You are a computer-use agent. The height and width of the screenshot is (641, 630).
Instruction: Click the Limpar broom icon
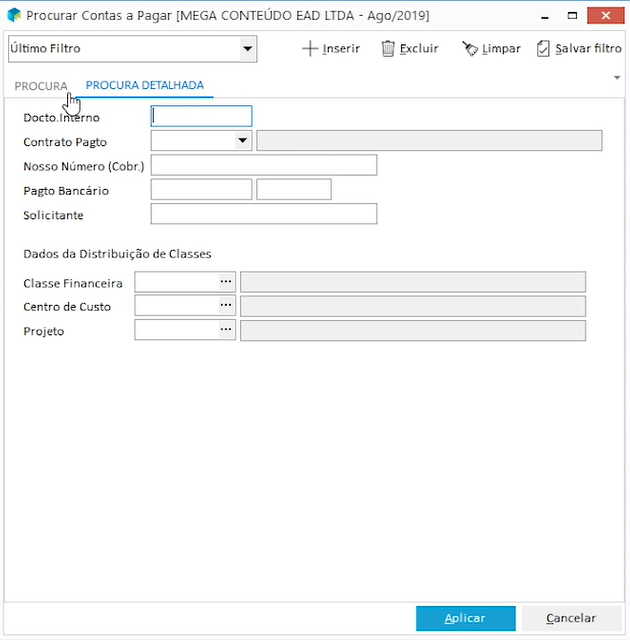tap(470, 49)
